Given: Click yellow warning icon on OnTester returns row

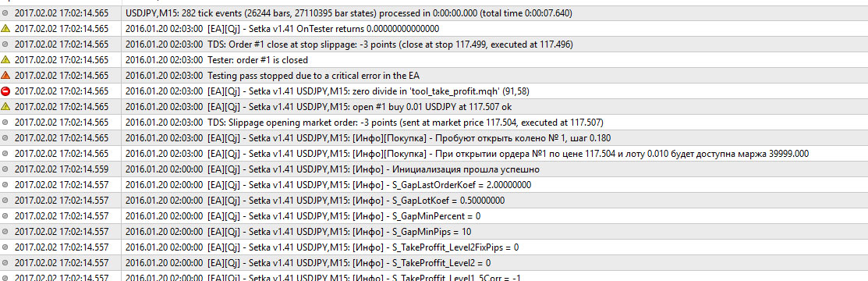Looking at the screenshot, I should [6, 28].
